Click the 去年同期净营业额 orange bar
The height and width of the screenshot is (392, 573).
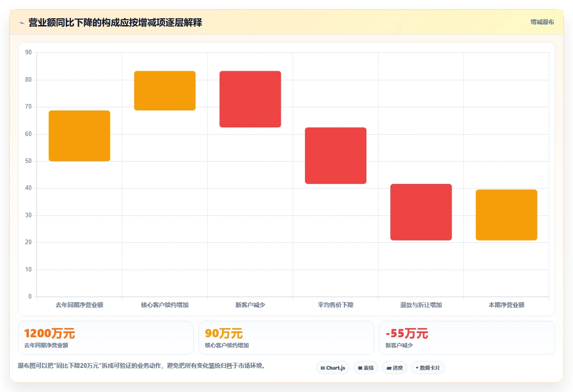pos(79,136)
